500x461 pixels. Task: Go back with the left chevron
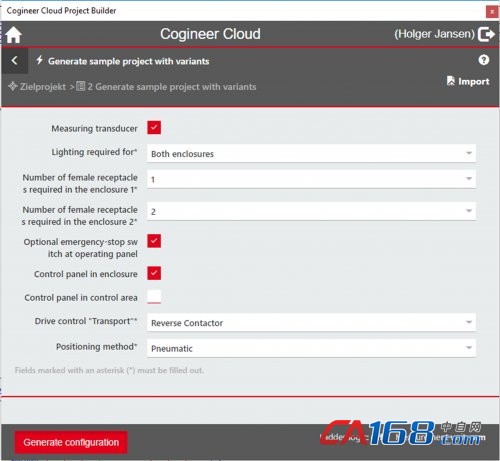coord(14,61)
